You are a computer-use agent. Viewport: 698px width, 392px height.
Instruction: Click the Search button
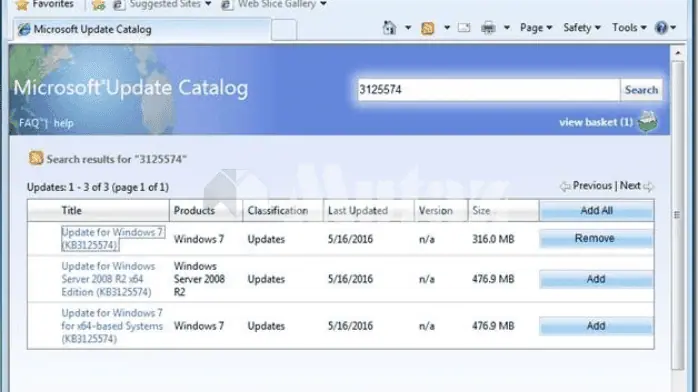641,90
